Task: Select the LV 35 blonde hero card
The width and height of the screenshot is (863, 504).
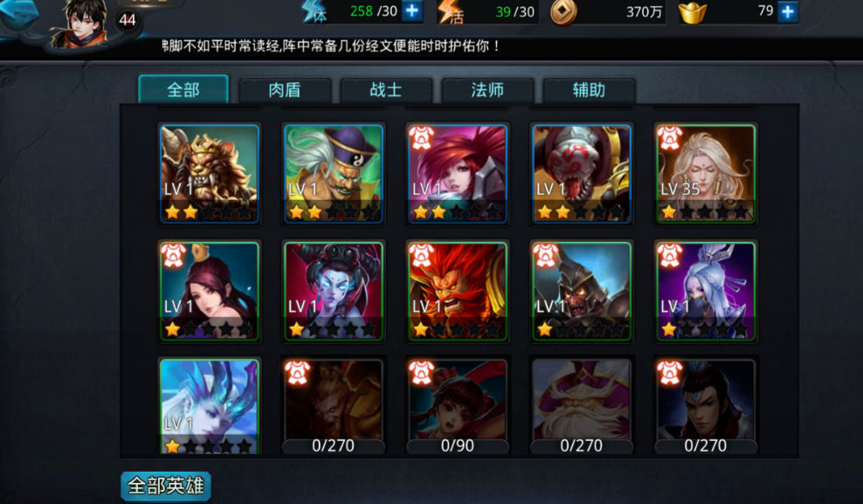Action: pos(706,174)
